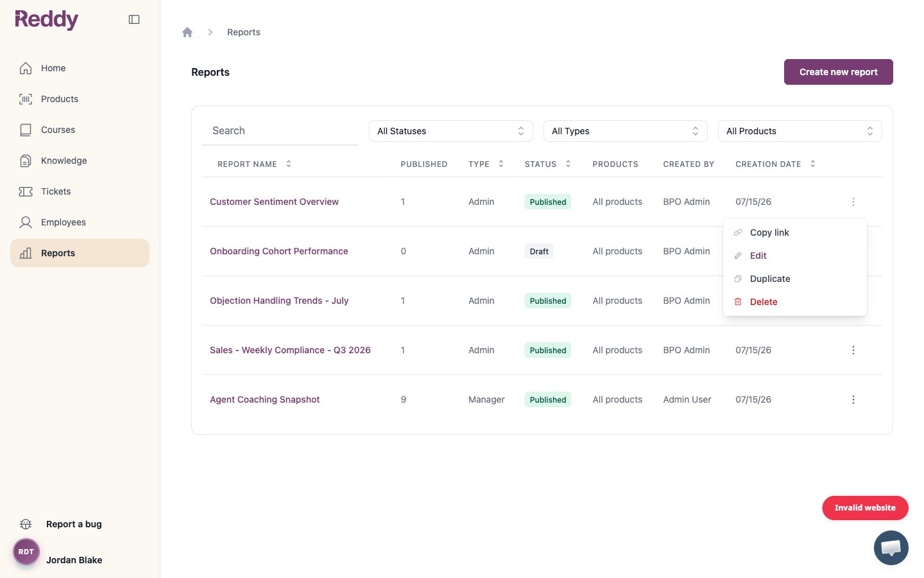924x578 pixels.
Task: Open Objection Handling Trends - July report
Action: (279, 301)
